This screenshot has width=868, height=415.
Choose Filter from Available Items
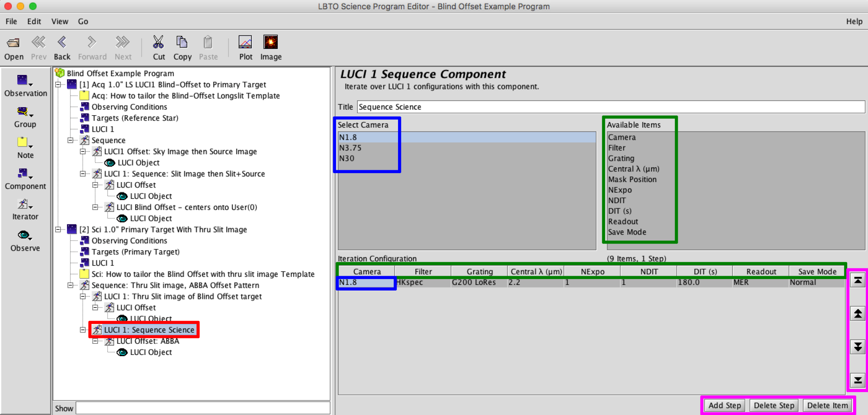617,148
